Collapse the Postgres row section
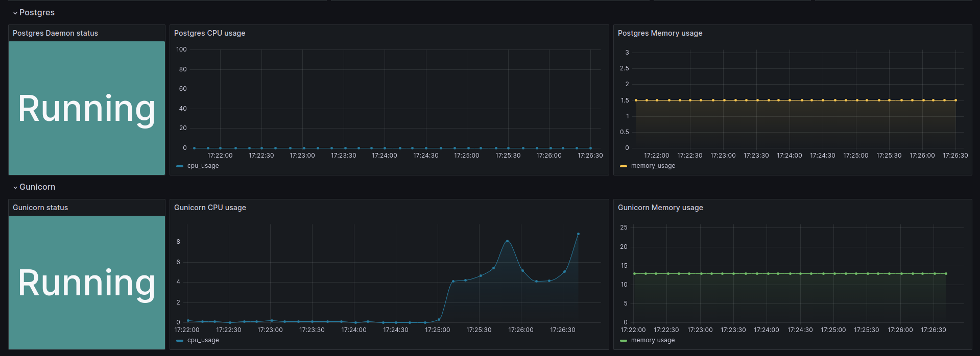 [34, 12]
